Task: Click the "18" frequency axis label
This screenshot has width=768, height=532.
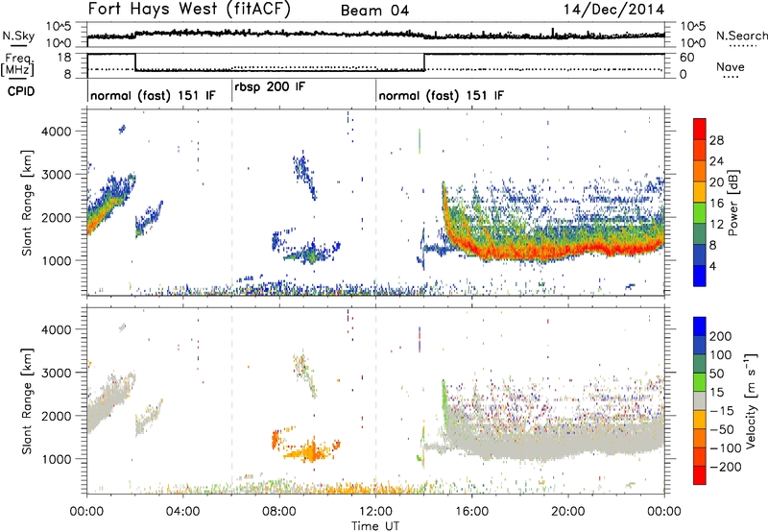Action: click(x=64, y=58)
